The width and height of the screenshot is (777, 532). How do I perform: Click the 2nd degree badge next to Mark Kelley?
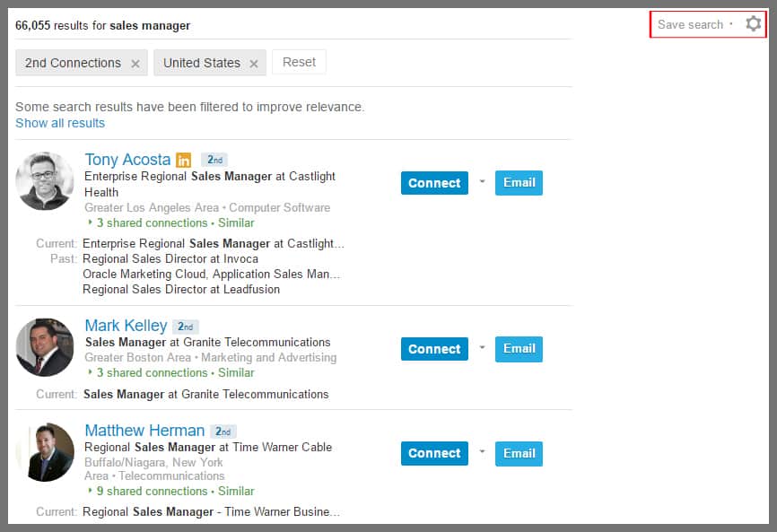186,327
